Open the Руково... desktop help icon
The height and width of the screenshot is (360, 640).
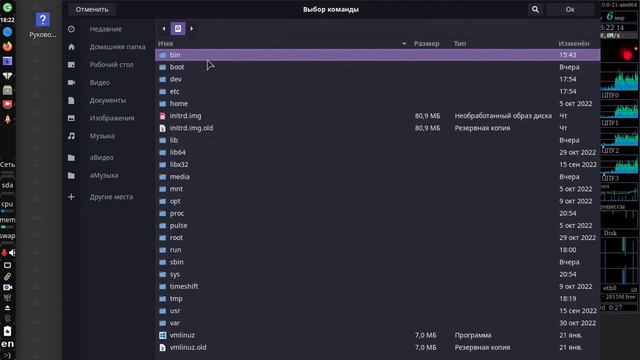click(42, 25)
